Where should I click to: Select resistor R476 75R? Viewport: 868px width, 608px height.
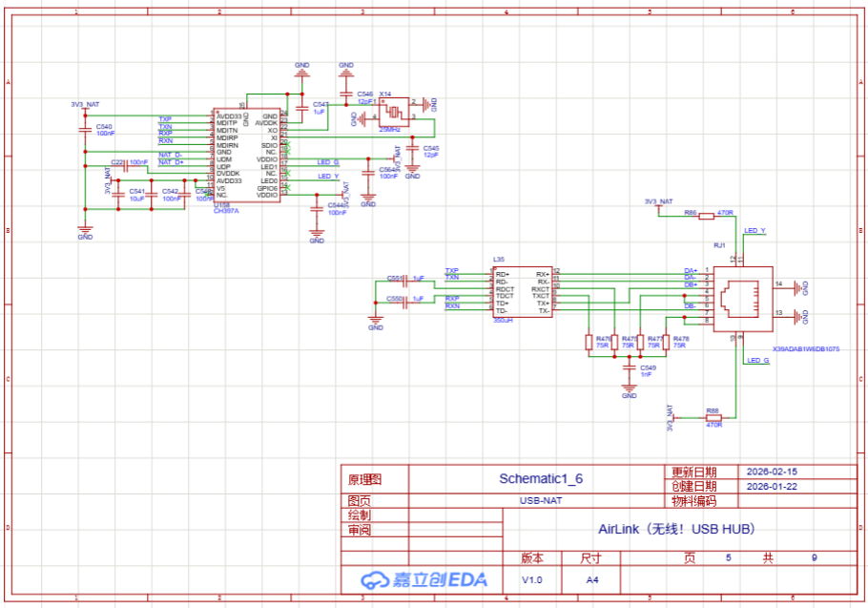tap(589, 343)
